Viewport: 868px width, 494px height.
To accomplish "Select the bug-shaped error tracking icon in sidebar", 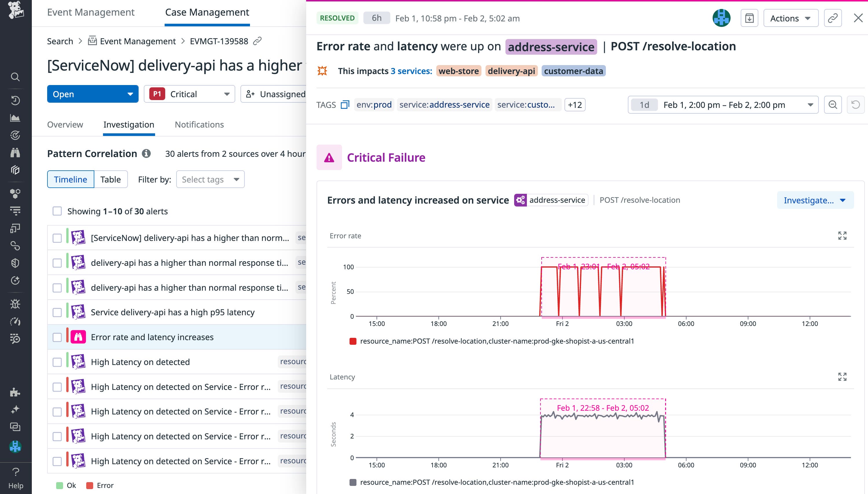I will [x=16, y=304].
